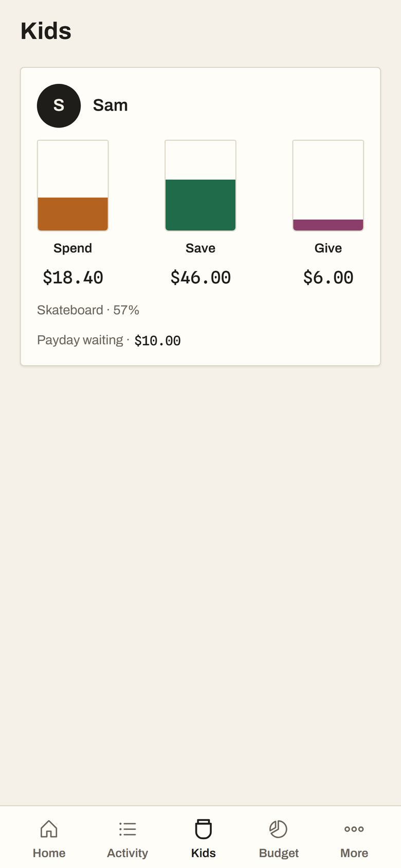Tap the green Save jar
The width and height of the screenshot is (401, 868).
tap(200, 186)
